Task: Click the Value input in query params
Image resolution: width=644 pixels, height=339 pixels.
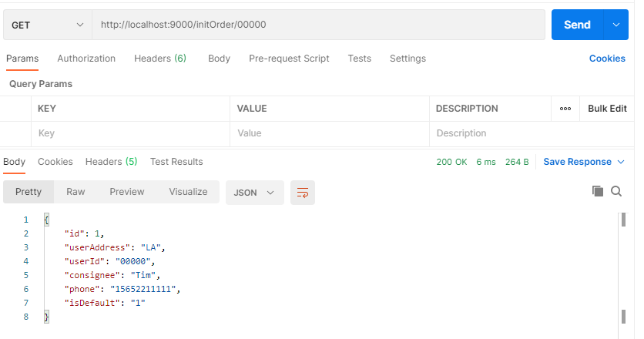Action: [330, 133]
